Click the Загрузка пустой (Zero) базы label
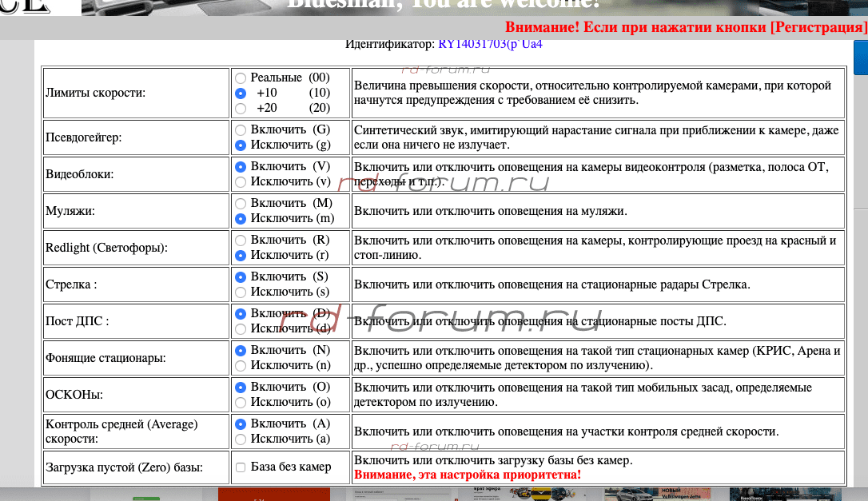The image size is (868, 501). 124,467
